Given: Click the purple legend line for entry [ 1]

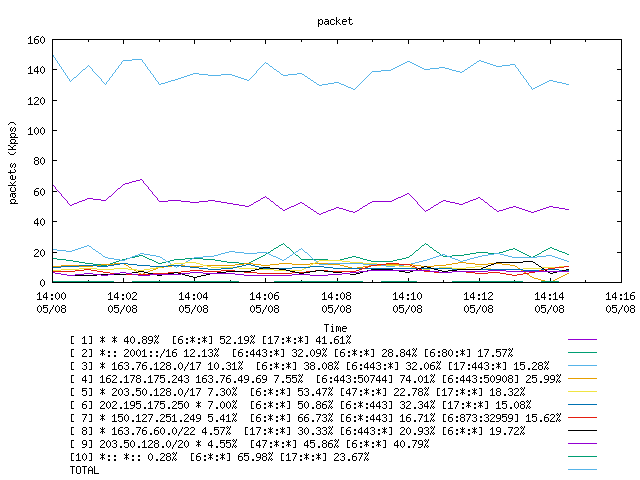Looking at the screenshot, I should (x=582, y=340).
